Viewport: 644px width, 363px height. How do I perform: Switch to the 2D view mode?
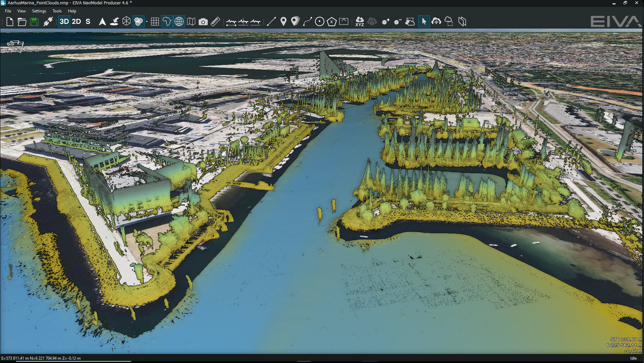[x=76, y=22]
